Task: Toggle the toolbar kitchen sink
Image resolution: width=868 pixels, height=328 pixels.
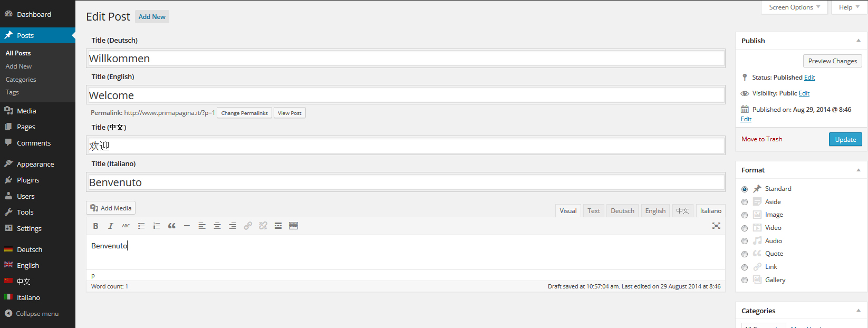Action: 294,226
